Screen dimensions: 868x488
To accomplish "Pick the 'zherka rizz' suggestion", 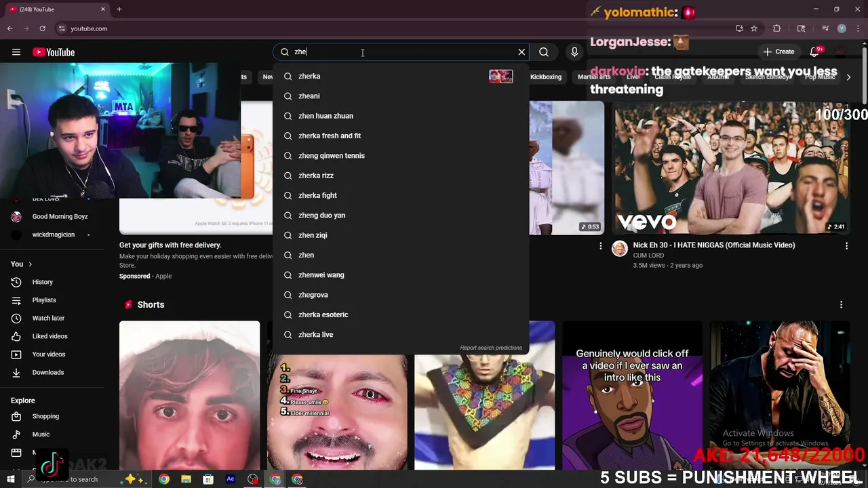I will [x=400, y=176].
